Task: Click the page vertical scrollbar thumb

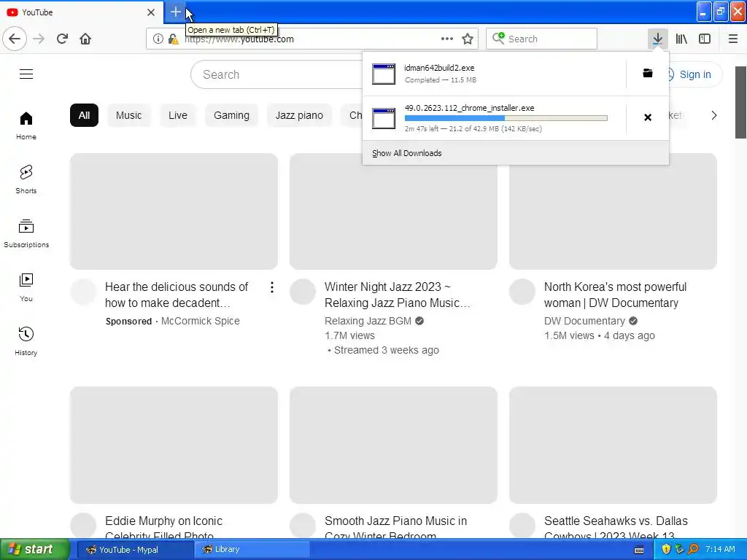Action: [x=741, y=102]
